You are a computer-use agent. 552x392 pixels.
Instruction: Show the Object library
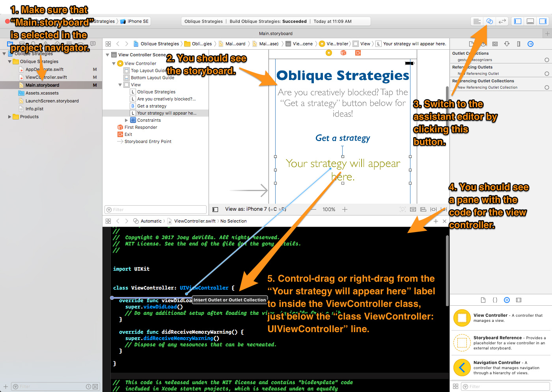507,300
